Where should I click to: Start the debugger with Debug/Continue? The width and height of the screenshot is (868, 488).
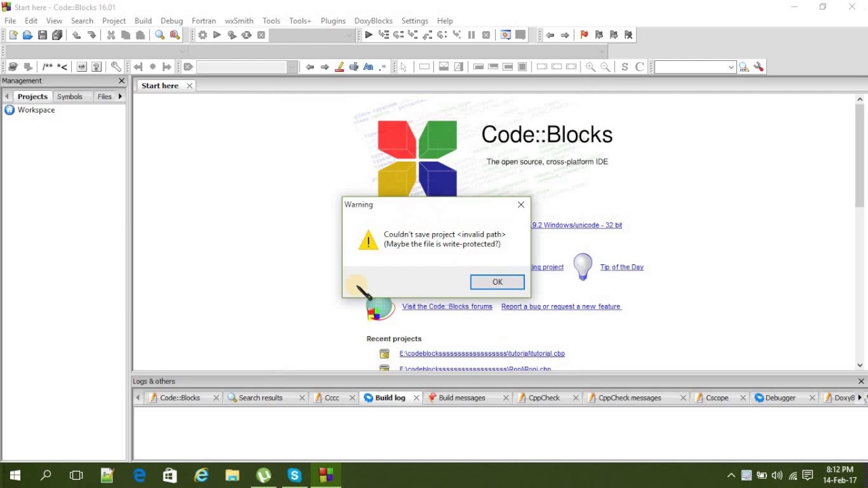click(368, 35)
